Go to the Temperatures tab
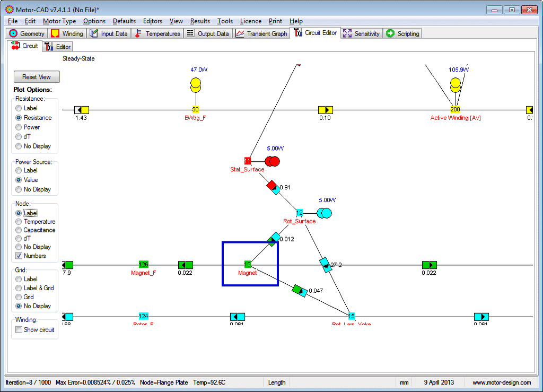The image size is (543, 392). coord(157,33)
